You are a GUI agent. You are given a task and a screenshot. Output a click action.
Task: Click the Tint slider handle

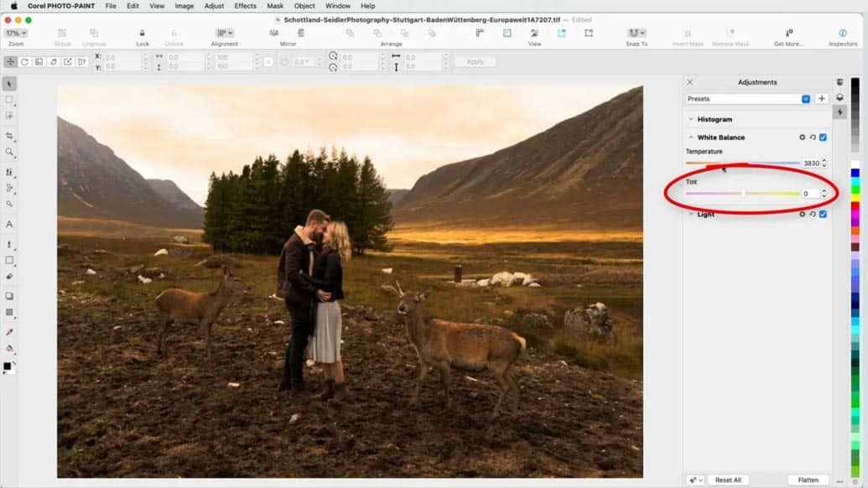pyautogui.click(x=743, y=194)
